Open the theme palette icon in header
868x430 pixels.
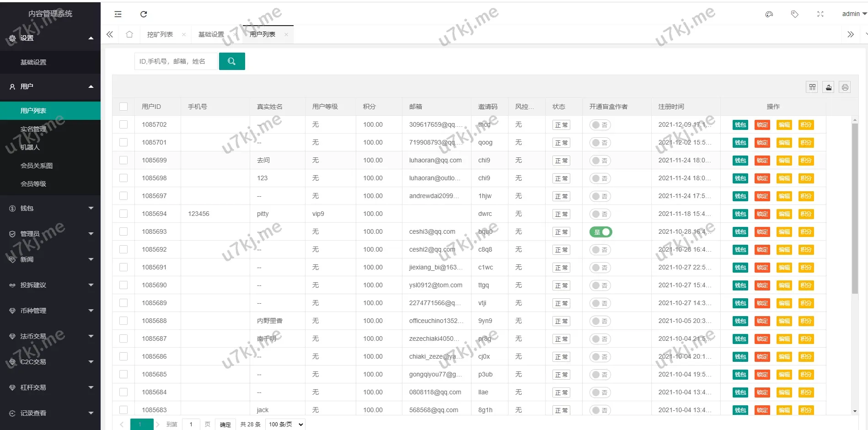pyautogui.click(x=769, y=14)
